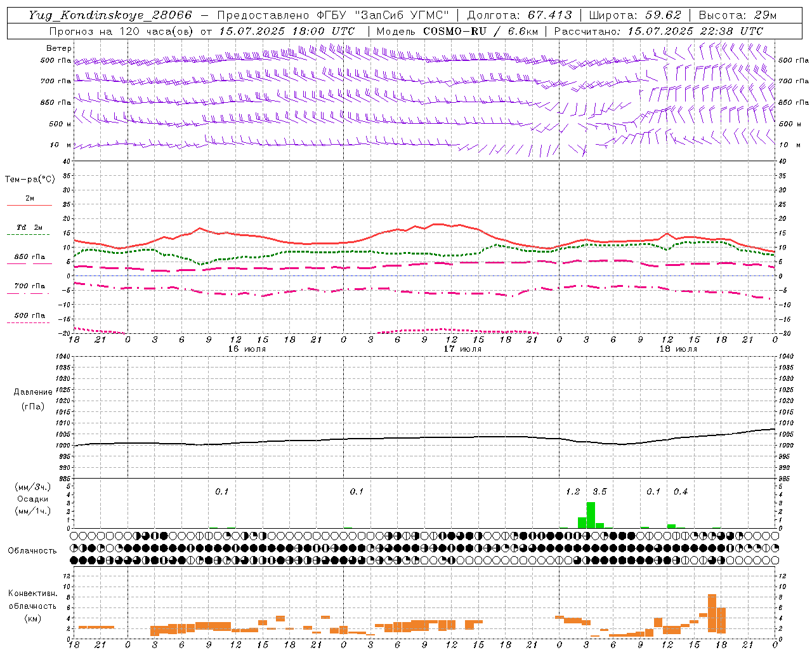Click the longitude value 67.413
This screenshot has height=650, width=812.
pyautogui.click(x=549, y=15)
